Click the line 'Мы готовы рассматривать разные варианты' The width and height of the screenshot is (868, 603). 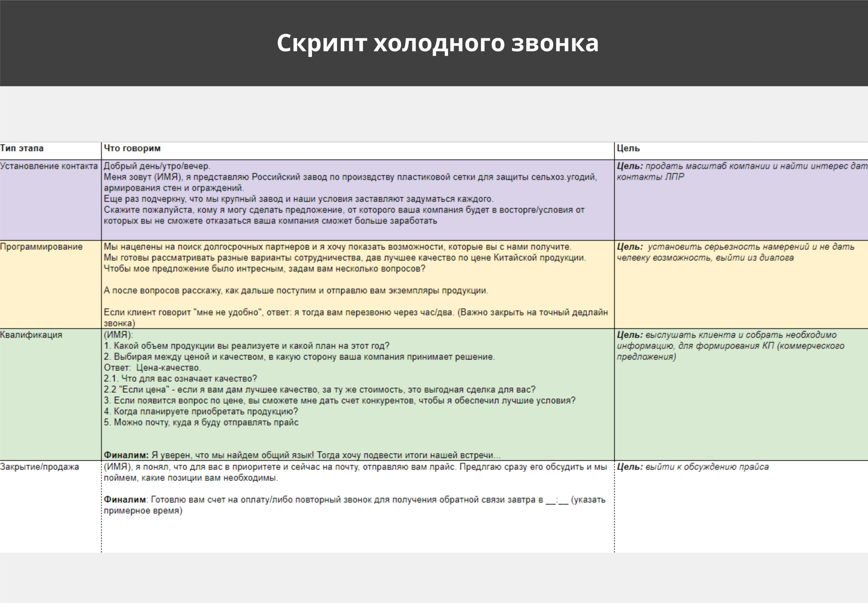[x=345, y=258]
